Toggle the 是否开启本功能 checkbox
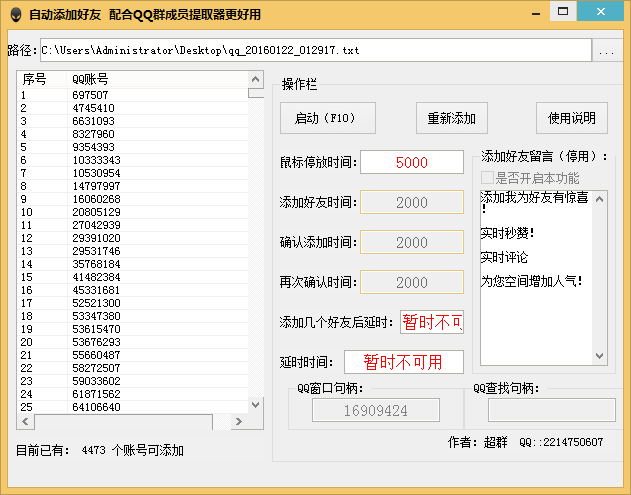 click(488, 178)
